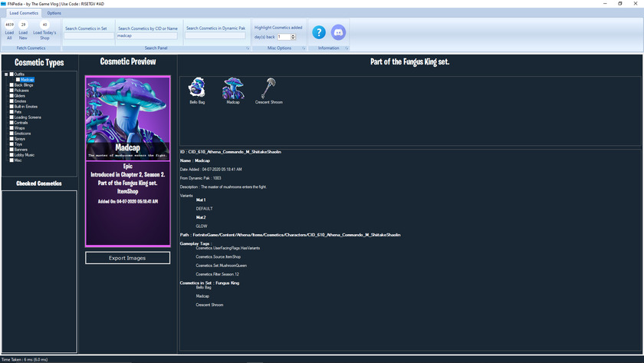Click the Export Images button
The width and height of the screenshot is (644, 363).
point(127,258)
